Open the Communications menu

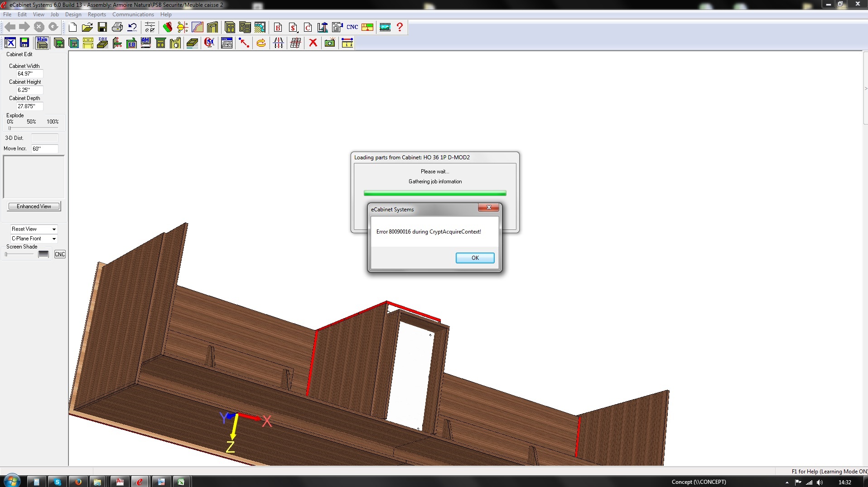133,14
